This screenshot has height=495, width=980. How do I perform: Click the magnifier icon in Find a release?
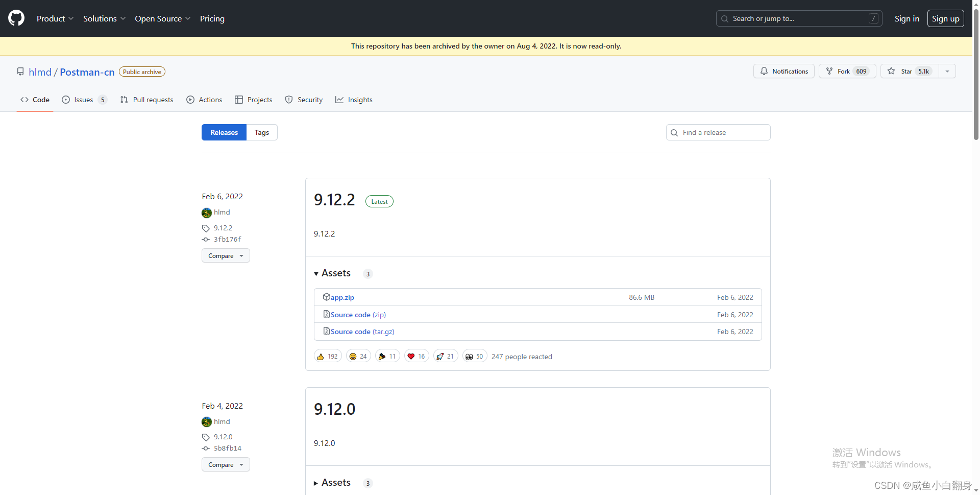[674, 133]
